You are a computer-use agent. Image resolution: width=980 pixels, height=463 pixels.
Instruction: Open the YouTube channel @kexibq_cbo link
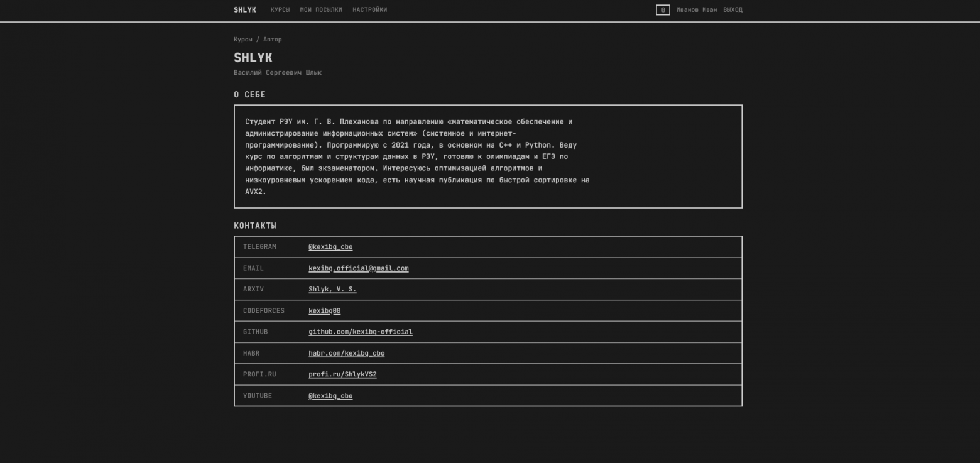[x=330, y=396]
